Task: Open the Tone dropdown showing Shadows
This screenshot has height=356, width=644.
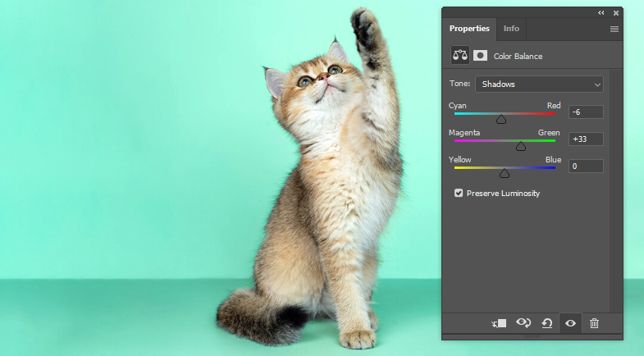Action: pos(539,84)
